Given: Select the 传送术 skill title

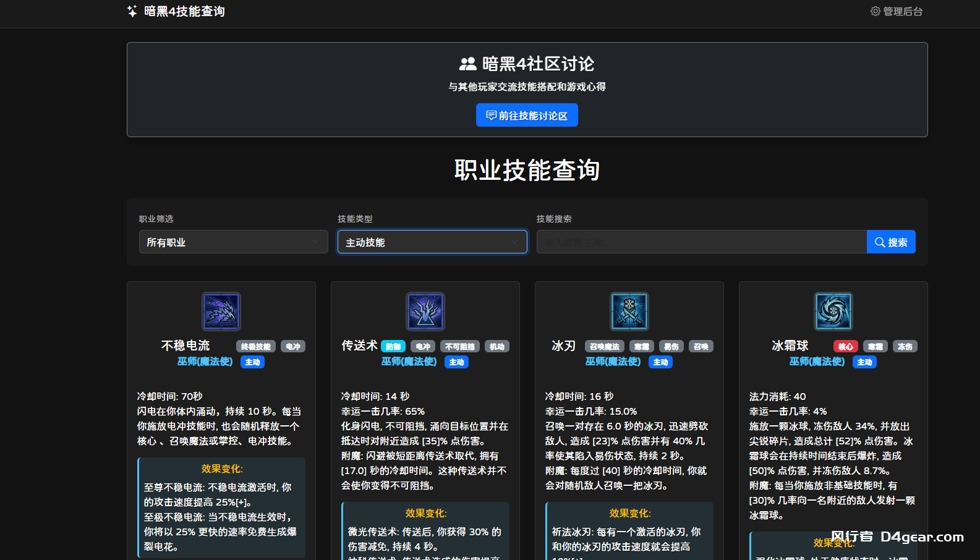Looking at the screenshot, I should click(x=360, y=346).
